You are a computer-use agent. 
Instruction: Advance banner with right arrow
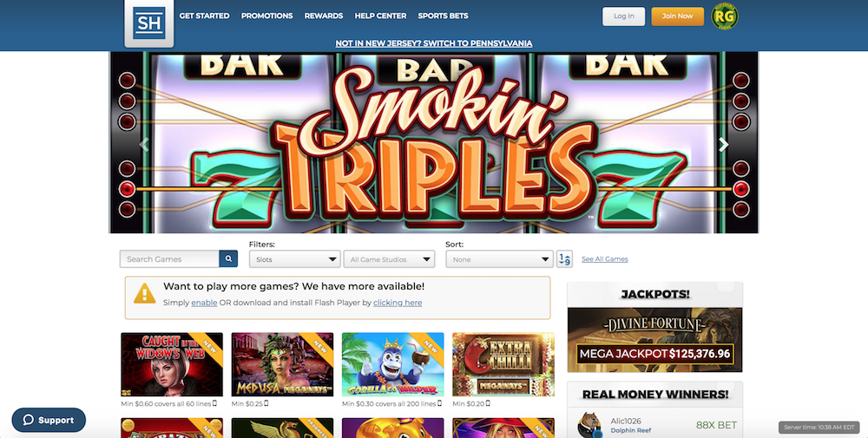point(723,144)
